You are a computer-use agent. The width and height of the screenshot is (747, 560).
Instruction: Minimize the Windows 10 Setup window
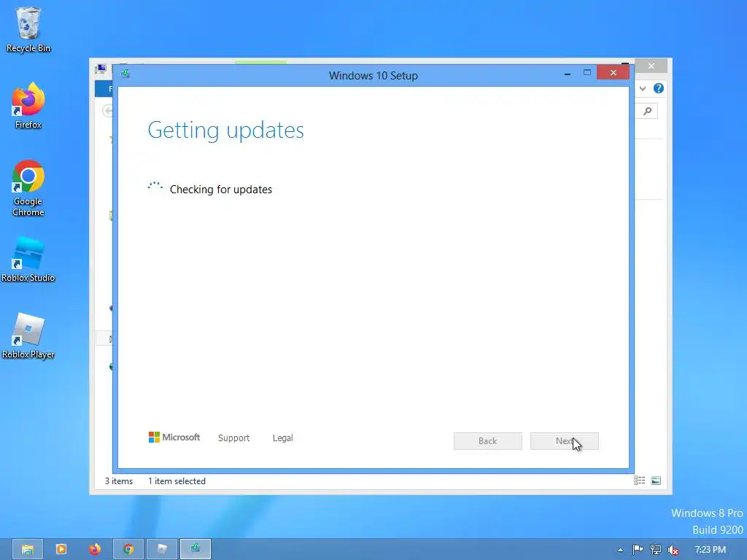[x=568, y=74]
